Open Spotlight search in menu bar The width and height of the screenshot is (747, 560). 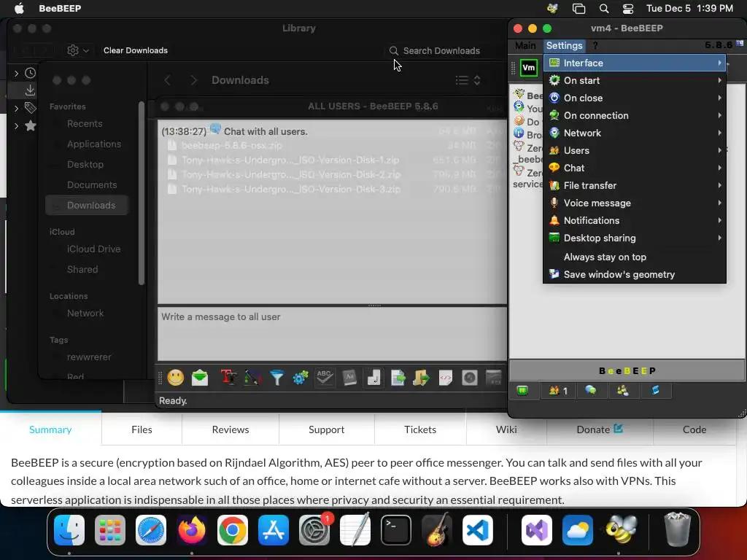(x=604, y=9)
